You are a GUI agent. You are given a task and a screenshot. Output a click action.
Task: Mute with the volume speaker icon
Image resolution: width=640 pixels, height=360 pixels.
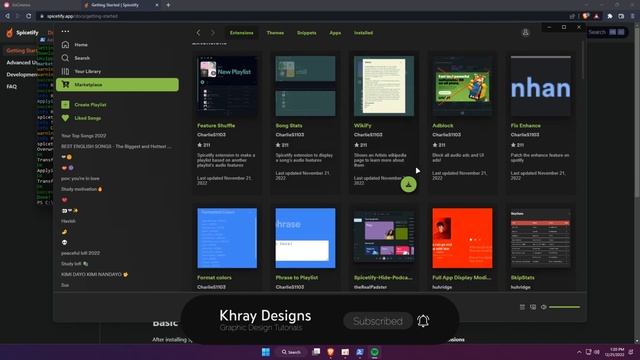pyautogui.click(x=544, y=307)
